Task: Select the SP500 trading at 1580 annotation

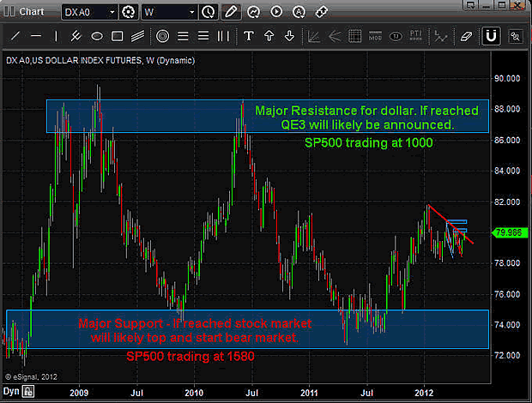Action: 190,356
